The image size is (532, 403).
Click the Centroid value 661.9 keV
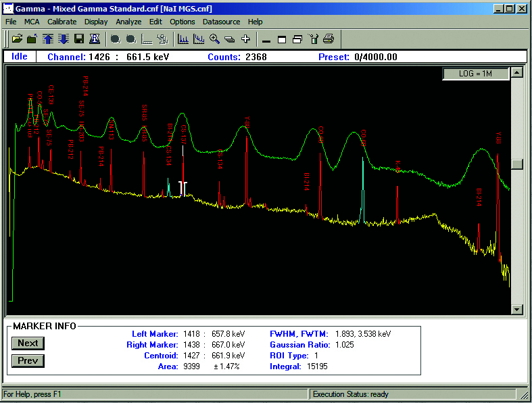pyautogui.click(x=228, y=356)
